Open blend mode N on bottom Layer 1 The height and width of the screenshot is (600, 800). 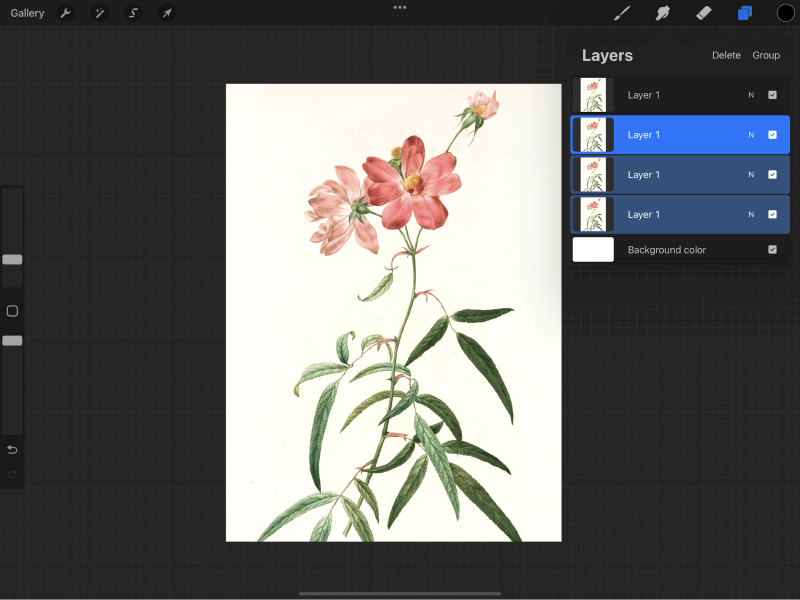pyautogui.click(x=751, y=214)
